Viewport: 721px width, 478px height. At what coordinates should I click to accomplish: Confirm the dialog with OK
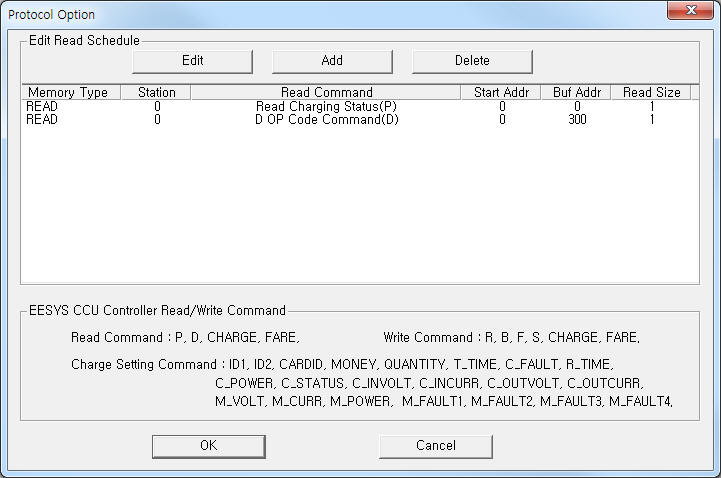point(208,445)
